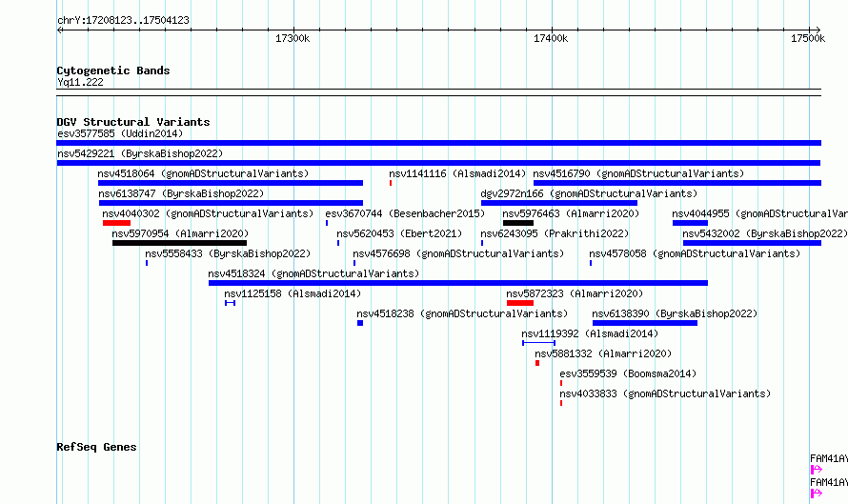Select nsv6138747 (ByrskaBishop2022) label
Screen dimensions: 848x504
[x=181, y=193]
